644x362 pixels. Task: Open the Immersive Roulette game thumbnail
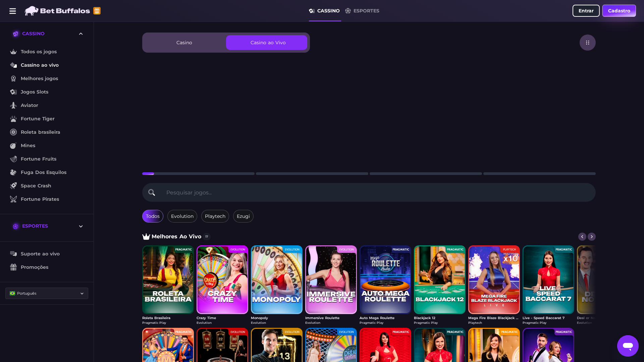(331, 280)
